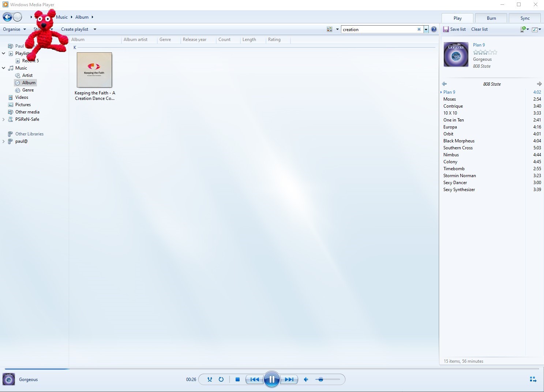Rate Plan 9 with five stars
This screenshot has height=392, width=544.
click(495, 52)
